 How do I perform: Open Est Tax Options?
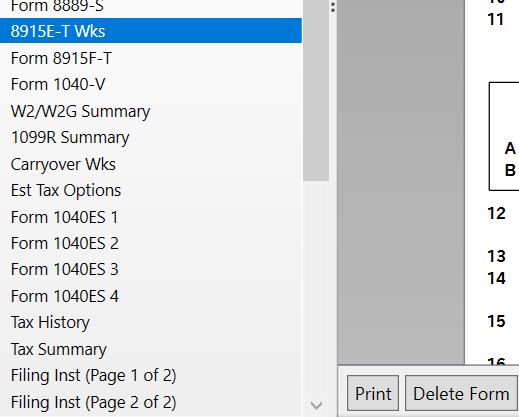coord(151,190)
